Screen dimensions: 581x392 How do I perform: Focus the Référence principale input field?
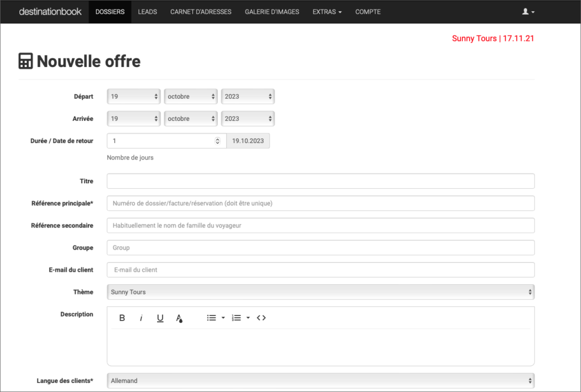[321, 203]
